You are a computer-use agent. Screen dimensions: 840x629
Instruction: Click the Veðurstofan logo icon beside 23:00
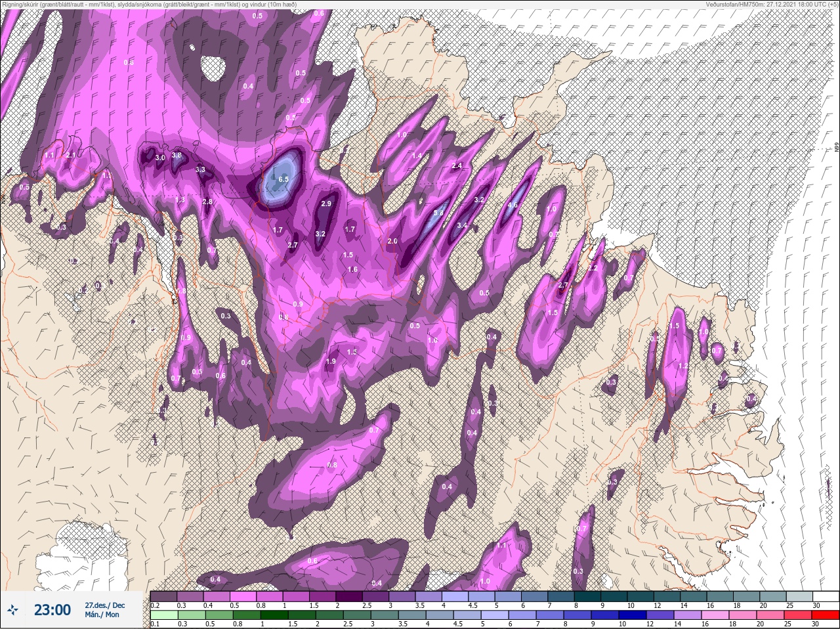pyautogui.click(x=14, y=610)
